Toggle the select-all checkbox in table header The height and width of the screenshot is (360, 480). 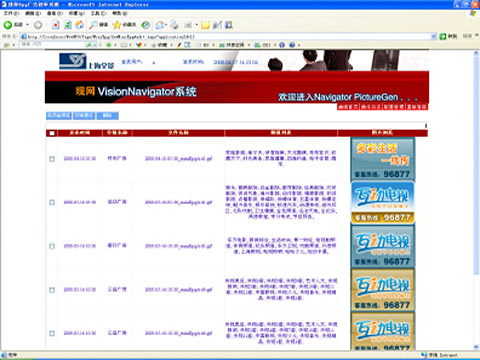pyautogui.click(x=52, y=133)
